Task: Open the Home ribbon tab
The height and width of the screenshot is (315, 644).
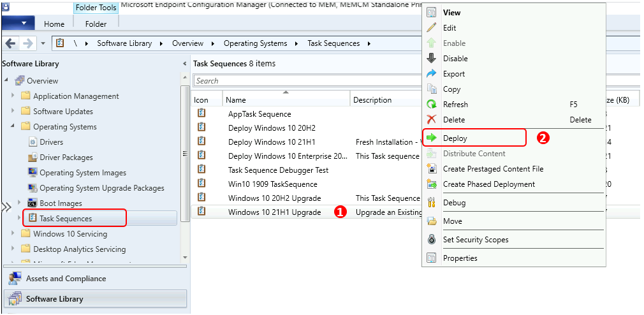Action: point(54,24)
